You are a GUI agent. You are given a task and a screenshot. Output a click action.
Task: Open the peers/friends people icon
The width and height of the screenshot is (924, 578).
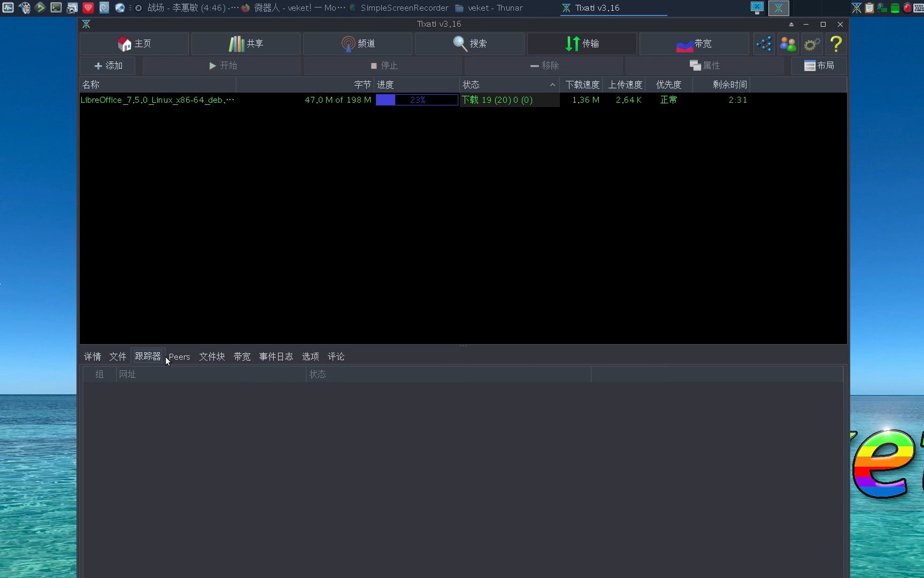coord(788,44)
